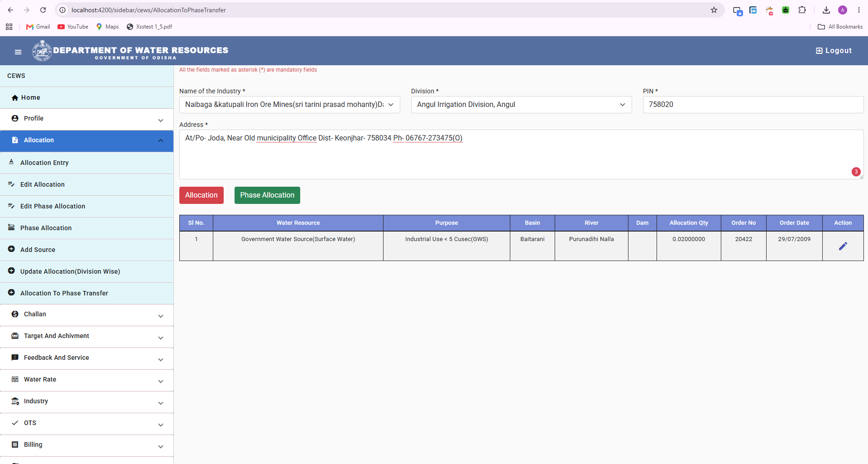Viewport: 868px width, 464px height.
Task: Click into the Address text area
Action: point(522,155)
